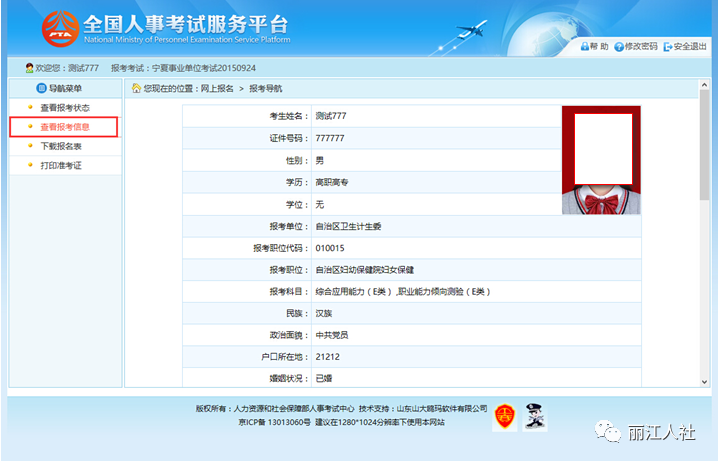Click the question mark icon beside 修改密码
The height and width of the screenshot is (463, 718).
pos(619,47)
